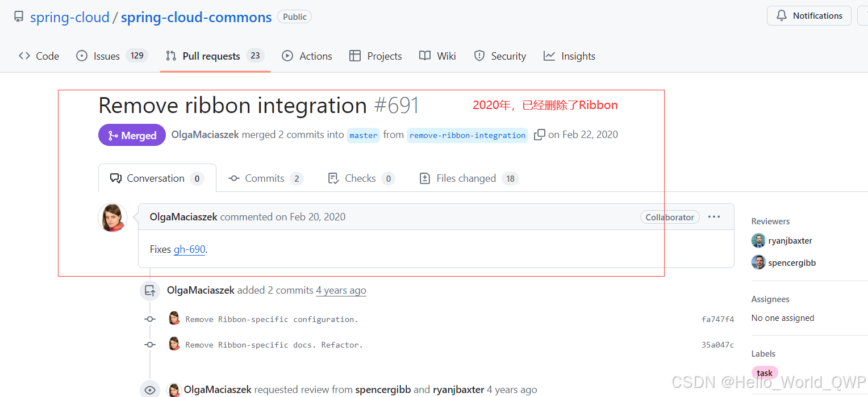Open spencergibb link in review request event
This screenshot has width=868, height=397.
pos(383,390)
